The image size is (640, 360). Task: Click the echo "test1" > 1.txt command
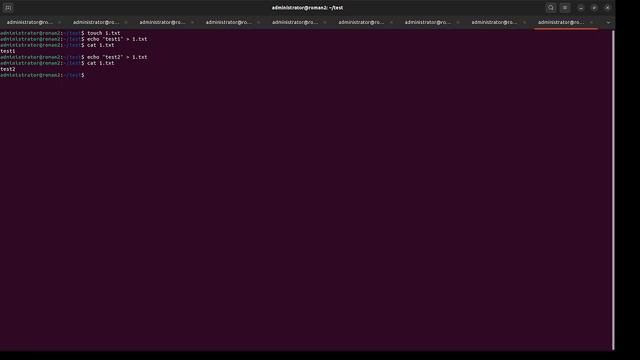(x=117, y=39)
